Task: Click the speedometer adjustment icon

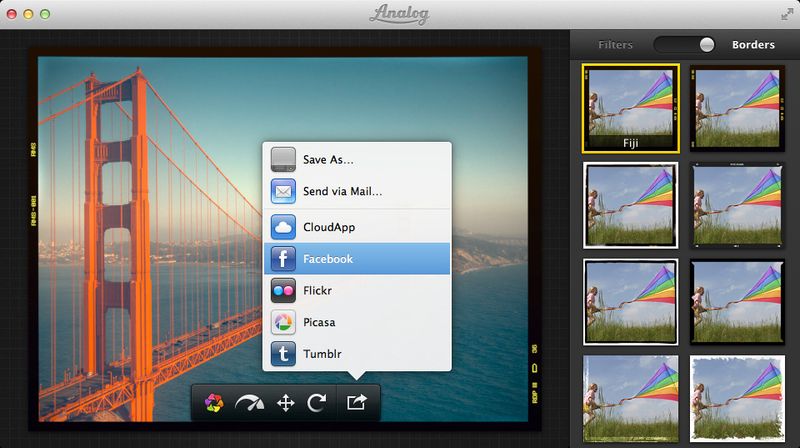Action: 249,403
